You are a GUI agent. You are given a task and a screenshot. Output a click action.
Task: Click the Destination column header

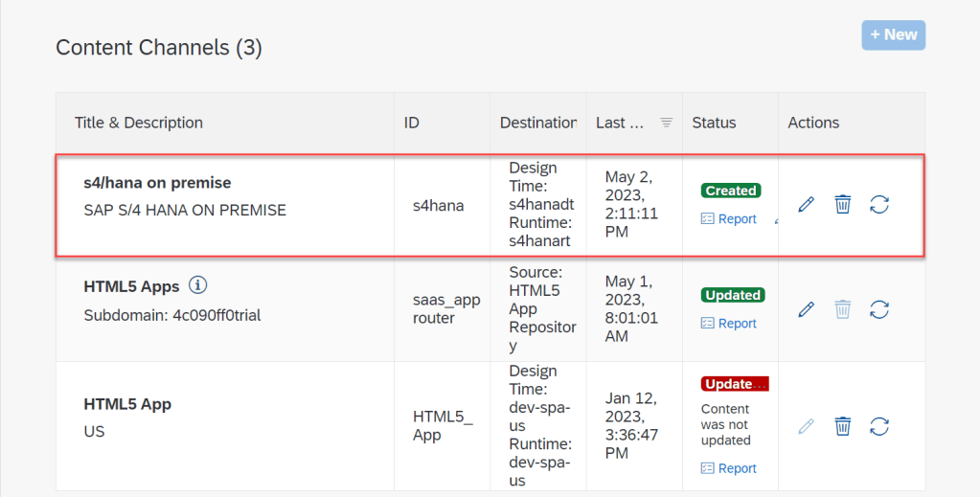537,123
